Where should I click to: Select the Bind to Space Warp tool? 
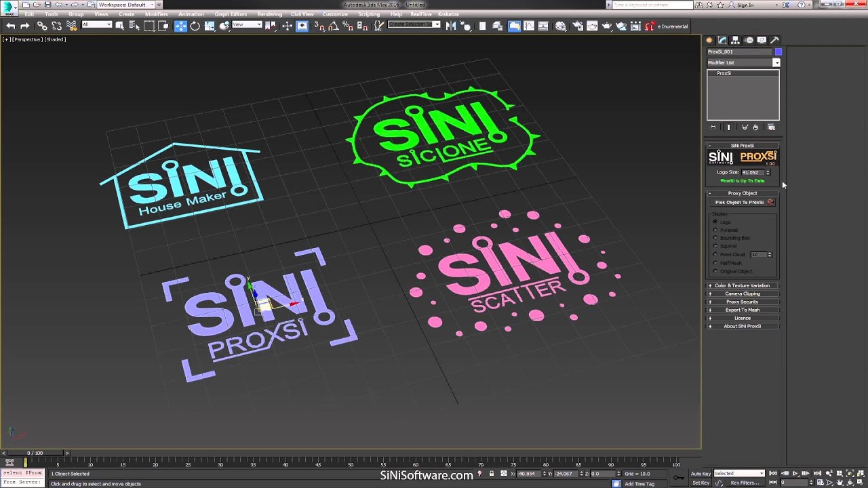72,26
